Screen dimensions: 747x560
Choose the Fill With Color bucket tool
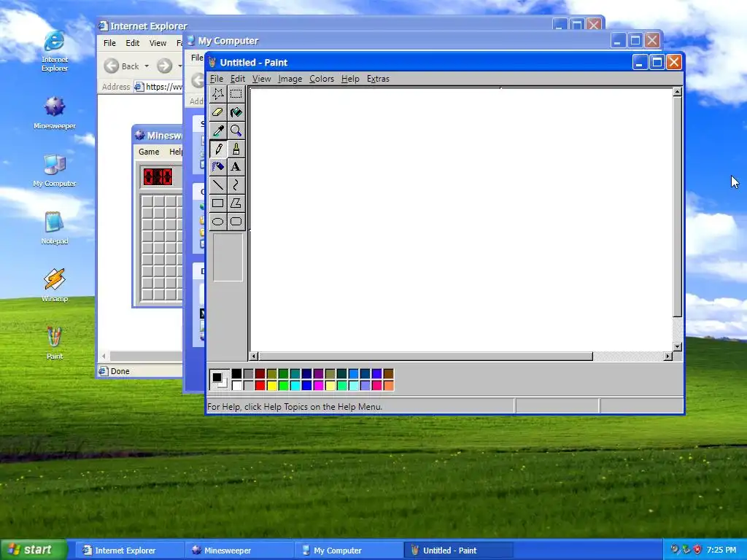click(236, 112)
